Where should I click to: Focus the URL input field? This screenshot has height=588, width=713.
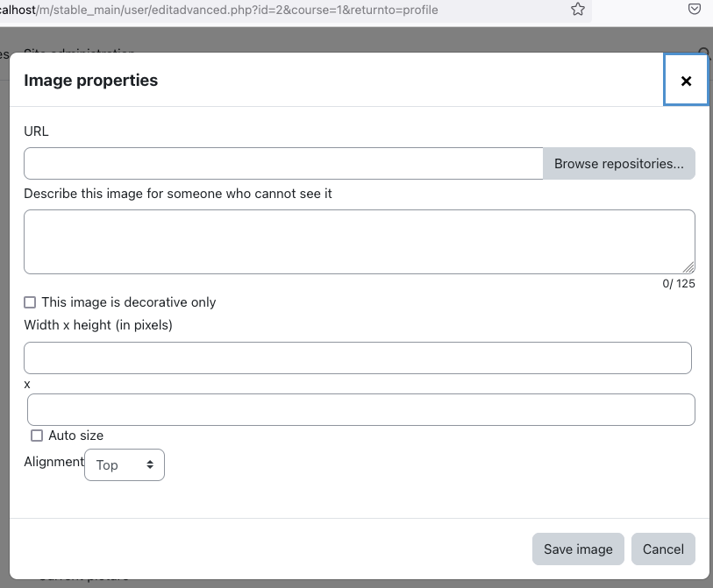click(283, 164)
